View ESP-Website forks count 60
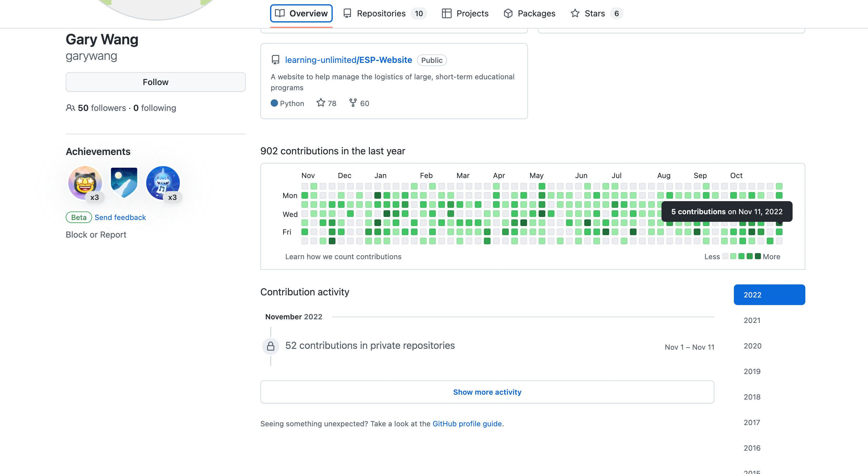Viewport: 868px width, 474px height. click(359, 103)
